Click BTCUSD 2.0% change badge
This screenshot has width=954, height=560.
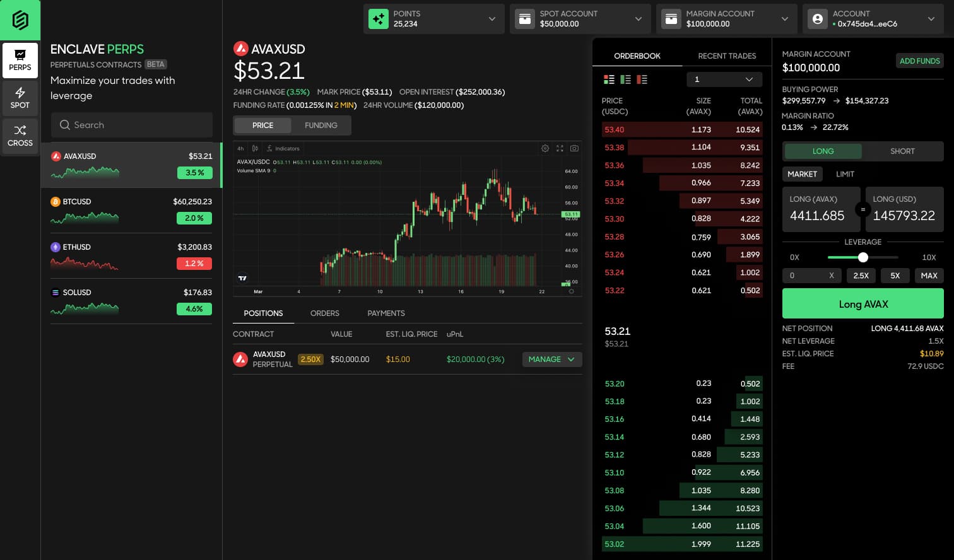tap(194, 218)
